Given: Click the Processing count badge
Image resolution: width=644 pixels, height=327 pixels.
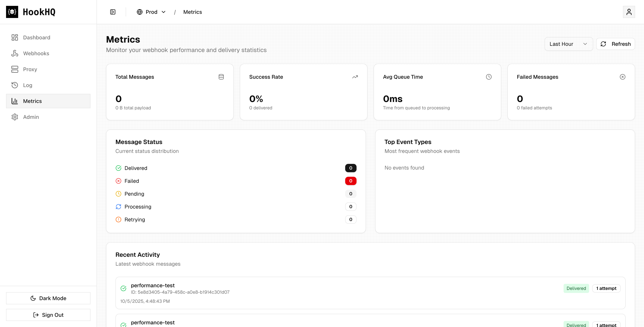Looking at the screenshot, I should click(351, 207).
